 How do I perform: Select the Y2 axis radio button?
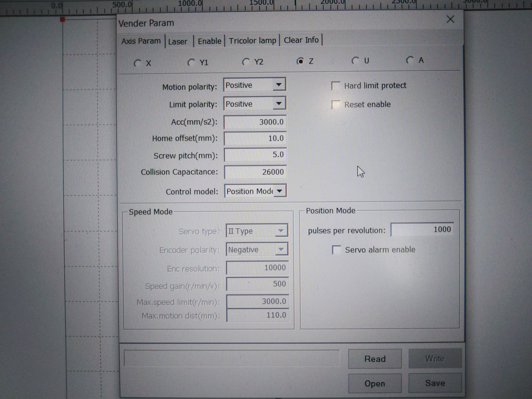point(246,62)
